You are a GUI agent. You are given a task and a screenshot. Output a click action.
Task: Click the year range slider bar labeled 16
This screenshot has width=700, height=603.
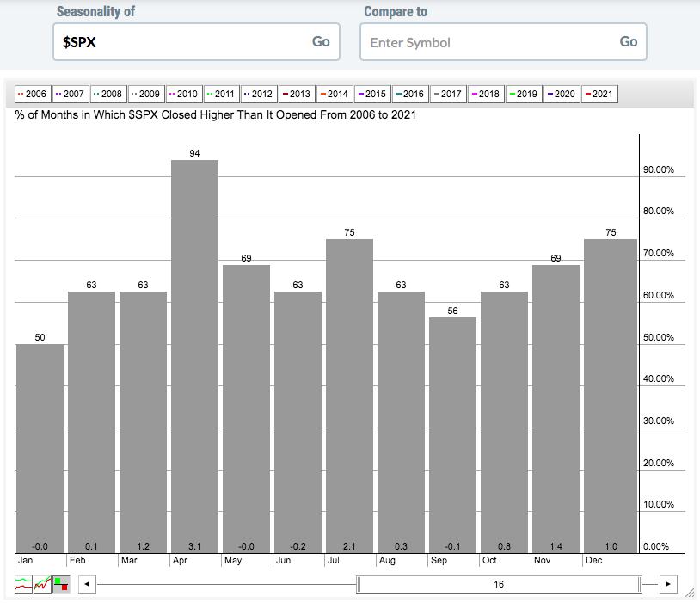(499, 585)
